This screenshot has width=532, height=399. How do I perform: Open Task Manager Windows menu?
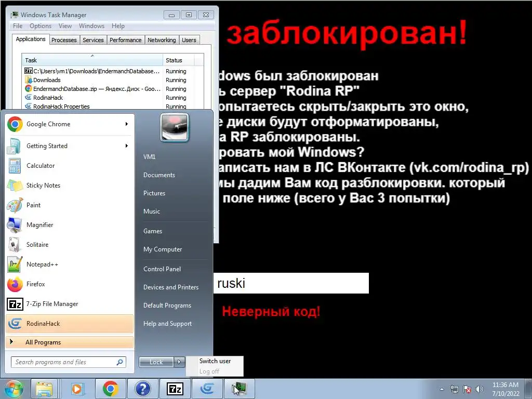pyautogui.click(x=91, y=26)
